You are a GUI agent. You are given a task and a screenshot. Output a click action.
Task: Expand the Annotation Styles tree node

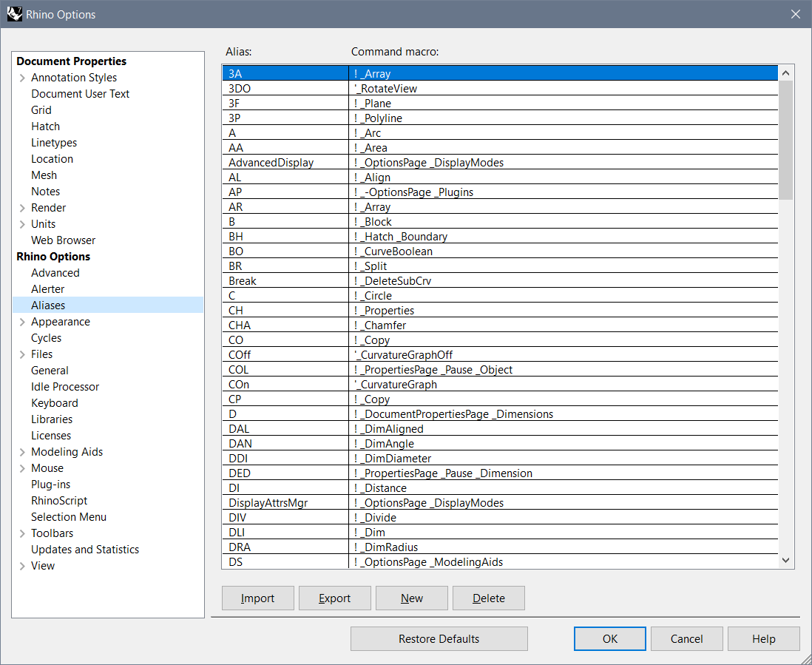point(22,78)
